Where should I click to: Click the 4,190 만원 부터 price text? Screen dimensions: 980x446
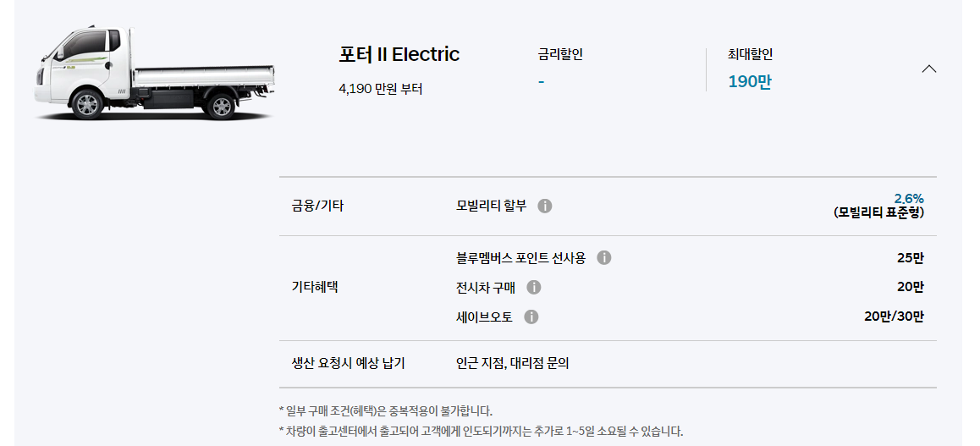(x=381, y=90)
